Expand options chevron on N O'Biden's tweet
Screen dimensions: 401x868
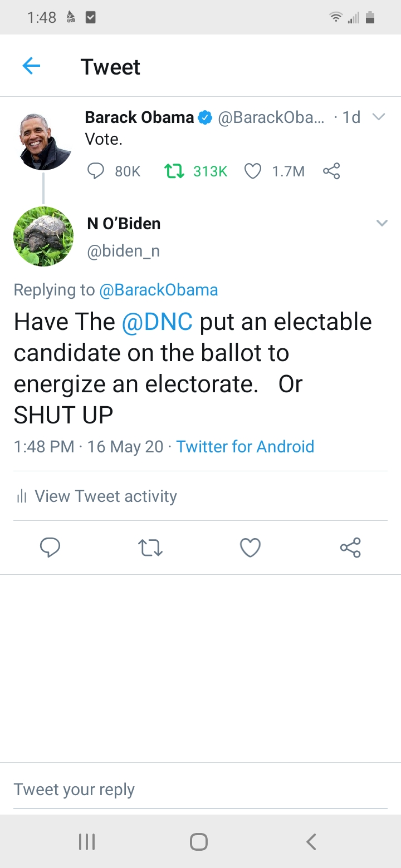pyautogui.click(x=382, y=223)
